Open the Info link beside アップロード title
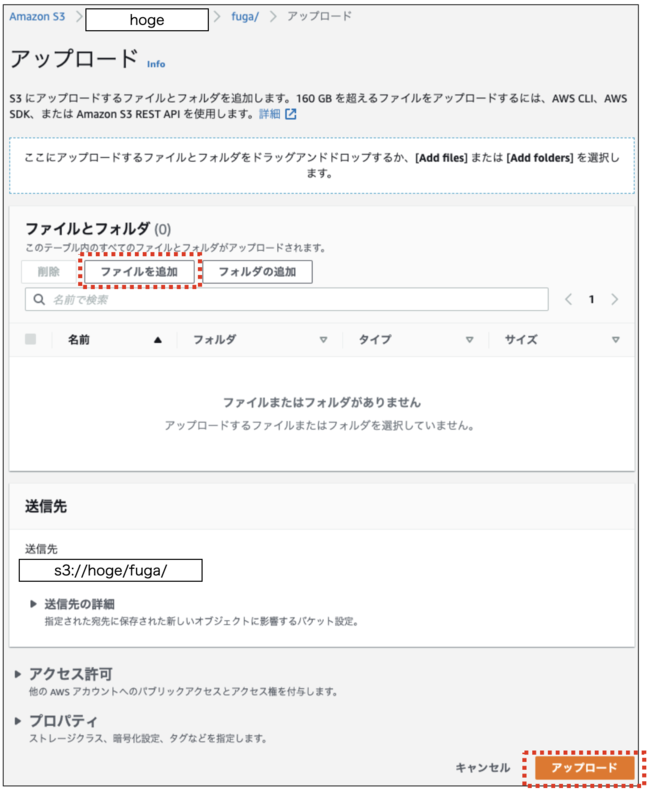The image size is (651, 800). coord(156,64)
